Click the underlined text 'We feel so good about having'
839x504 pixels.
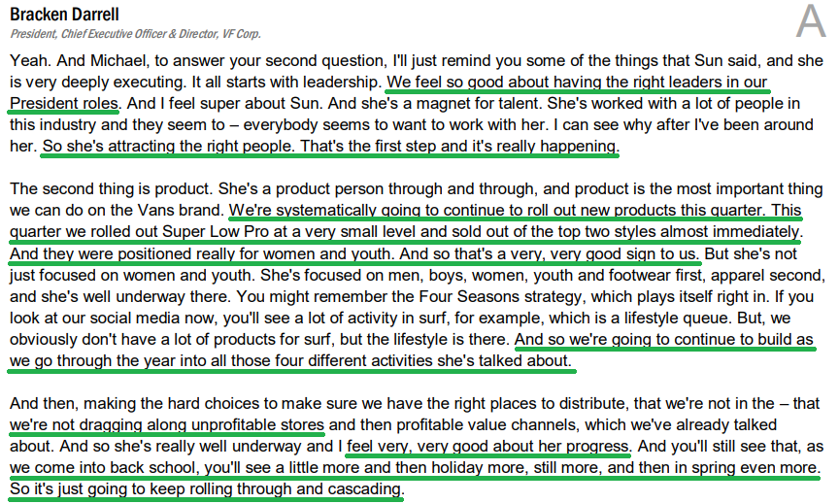494,82
